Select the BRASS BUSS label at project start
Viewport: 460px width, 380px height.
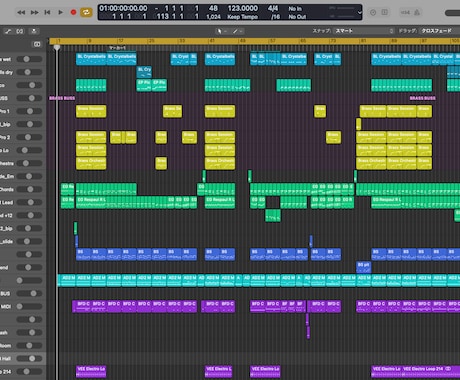tap(62, 98)
